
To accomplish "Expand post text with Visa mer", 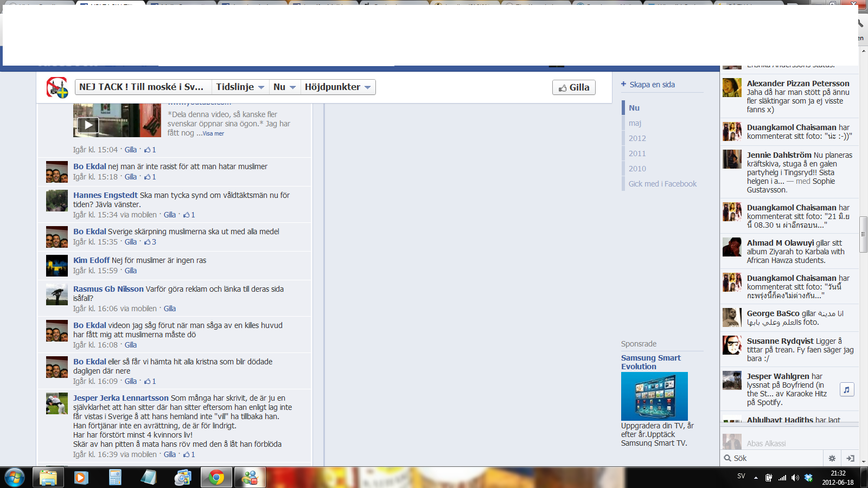I will (213, 133).
